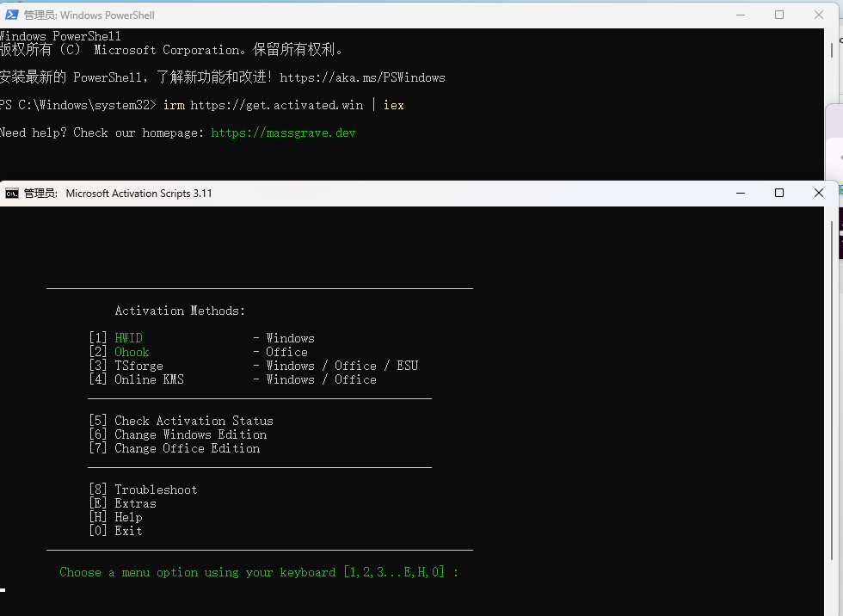Image resolution: width=843 pixels, height=616 pixels.
Task: Click the Microsoft Activation Scripts 3.11 title text
Action: (138, 194)
